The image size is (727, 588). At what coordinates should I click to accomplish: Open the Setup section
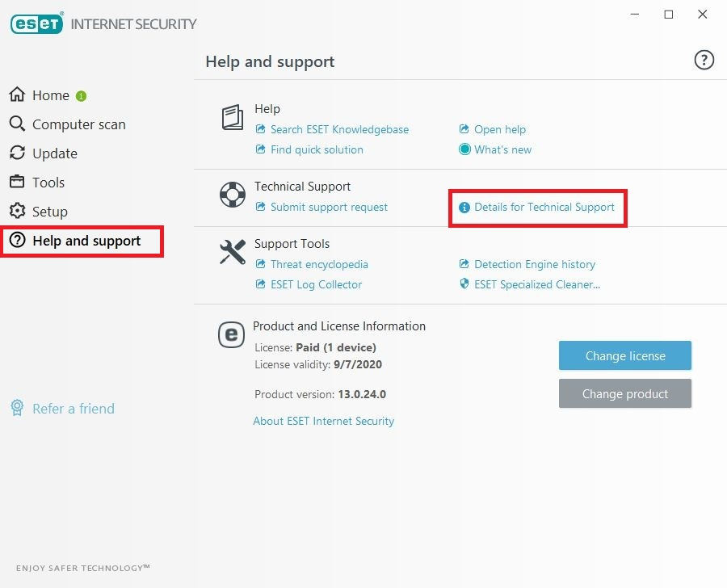coord(49,212)
